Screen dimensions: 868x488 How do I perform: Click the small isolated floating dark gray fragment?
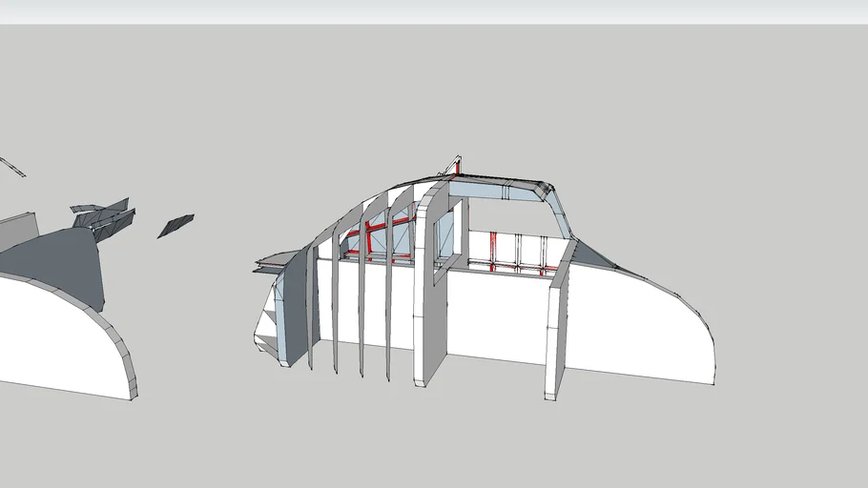[175, 225]
